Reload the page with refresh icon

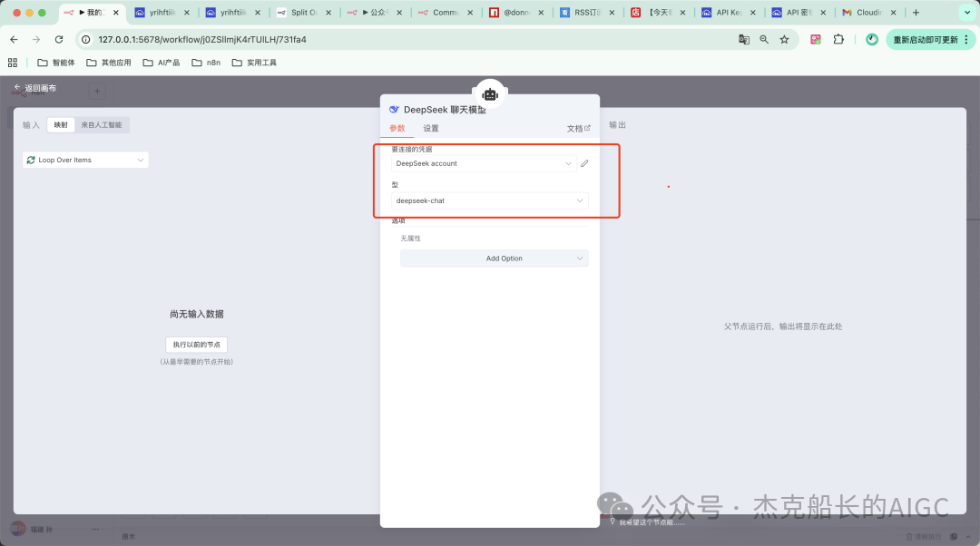[x=59, y=39]
